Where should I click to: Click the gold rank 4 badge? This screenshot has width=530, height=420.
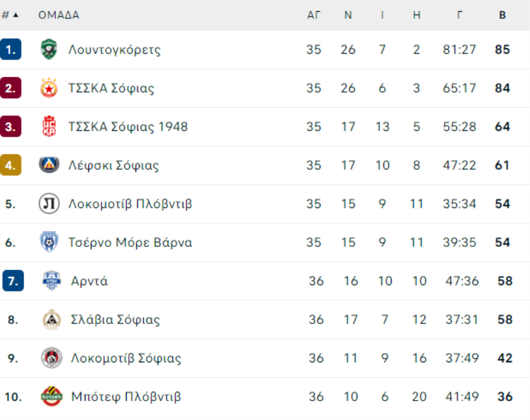[x=11, y=165]
